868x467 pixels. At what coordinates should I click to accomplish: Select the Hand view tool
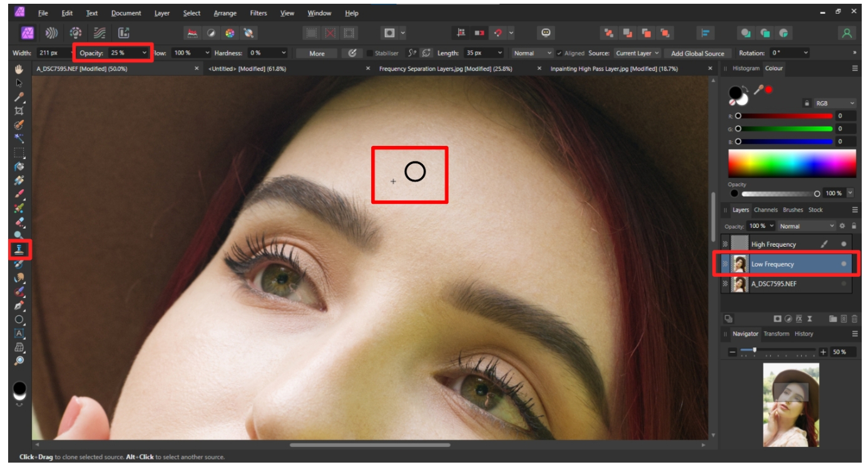pyautogui.click(x=19, y=69)
